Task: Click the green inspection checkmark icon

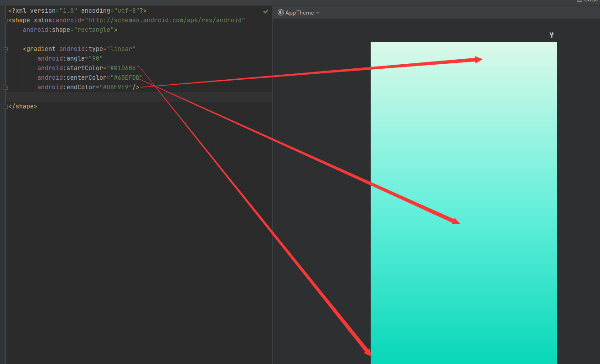Action: [x=266, y=11]
